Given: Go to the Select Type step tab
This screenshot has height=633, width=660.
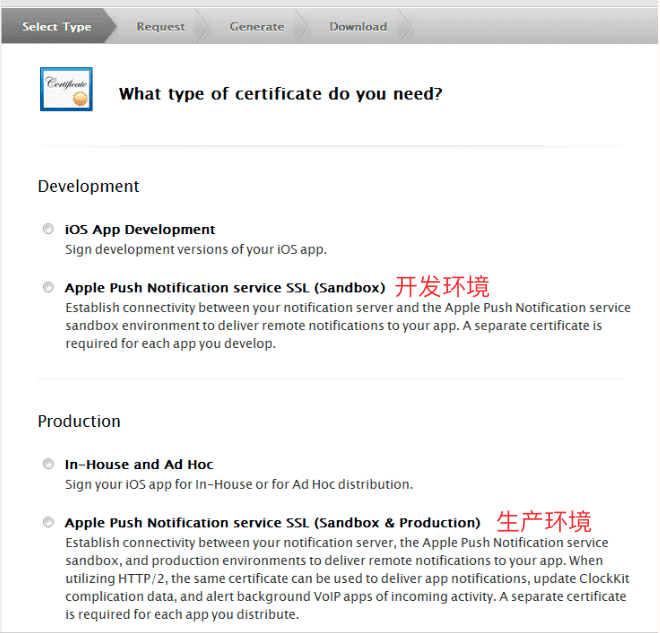Looking at the screenshot, I should (x=56, y=27).
